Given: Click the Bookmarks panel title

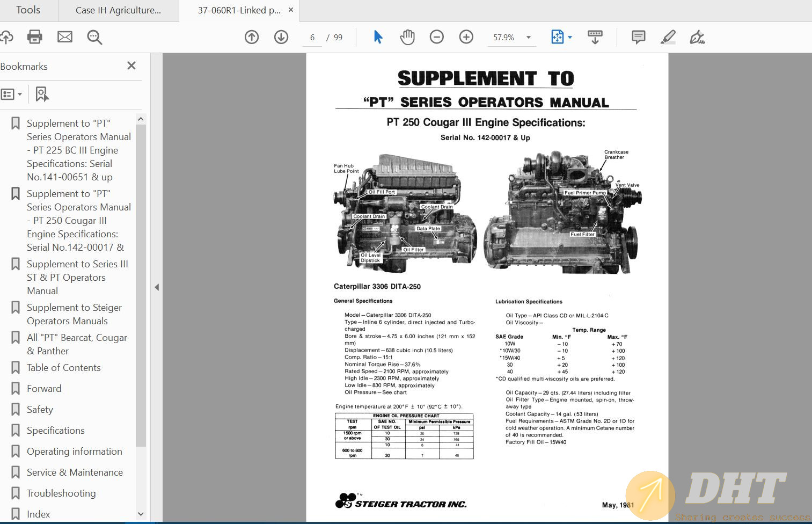Looking at the screenshot, I should (x=24, y=67).
